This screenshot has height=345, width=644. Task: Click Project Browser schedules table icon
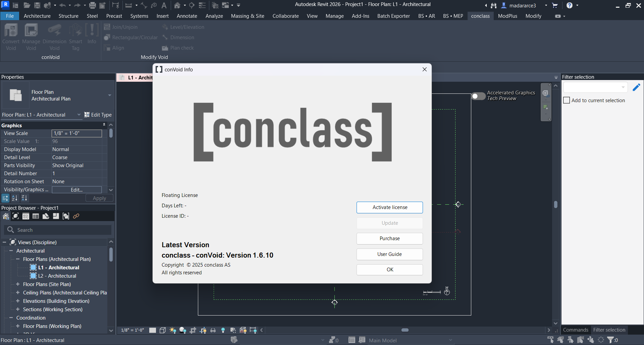(36, 216)
